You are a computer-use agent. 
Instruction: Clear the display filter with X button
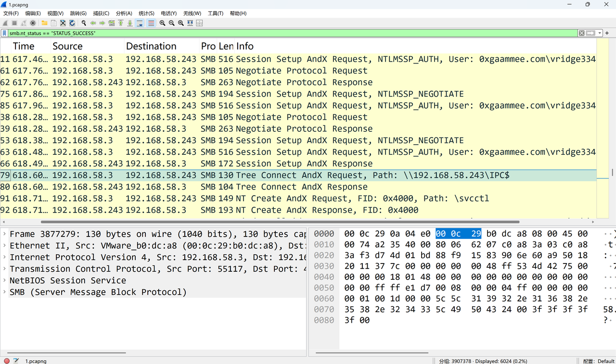pos(581,33)
